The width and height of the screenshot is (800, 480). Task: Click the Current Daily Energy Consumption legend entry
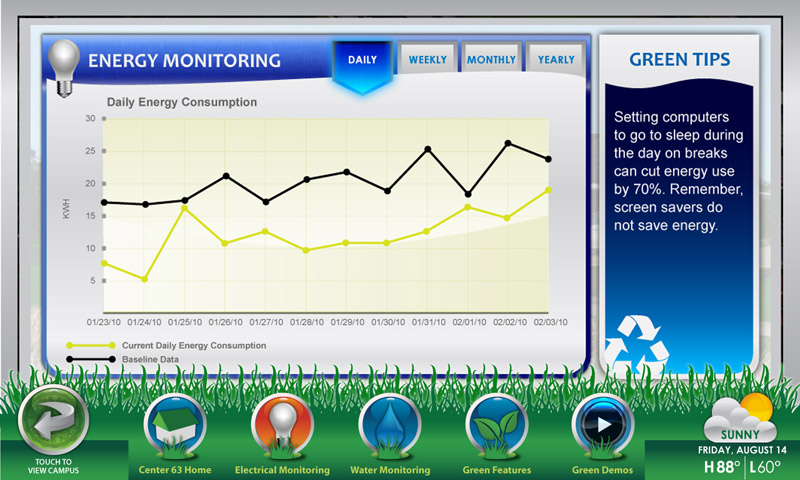(166, 345)
